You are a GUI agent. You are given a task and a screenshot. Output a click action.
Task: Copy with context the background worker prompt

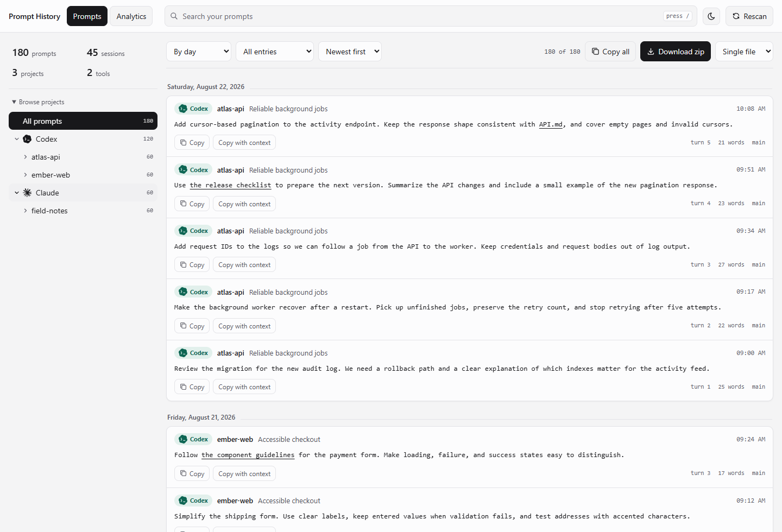click(x=244, y=326)
